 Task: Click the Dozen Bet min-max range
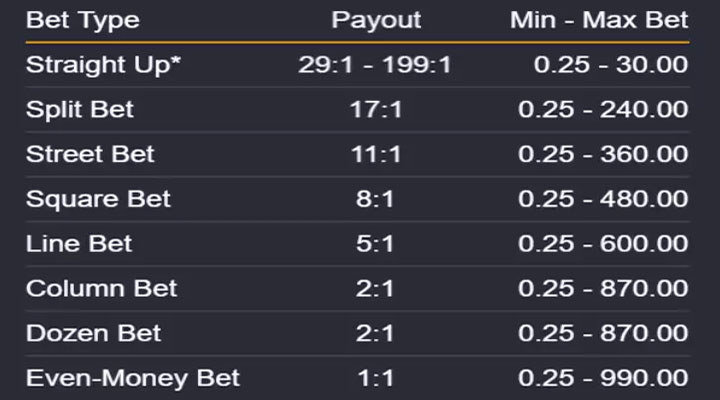pos(603,334)
